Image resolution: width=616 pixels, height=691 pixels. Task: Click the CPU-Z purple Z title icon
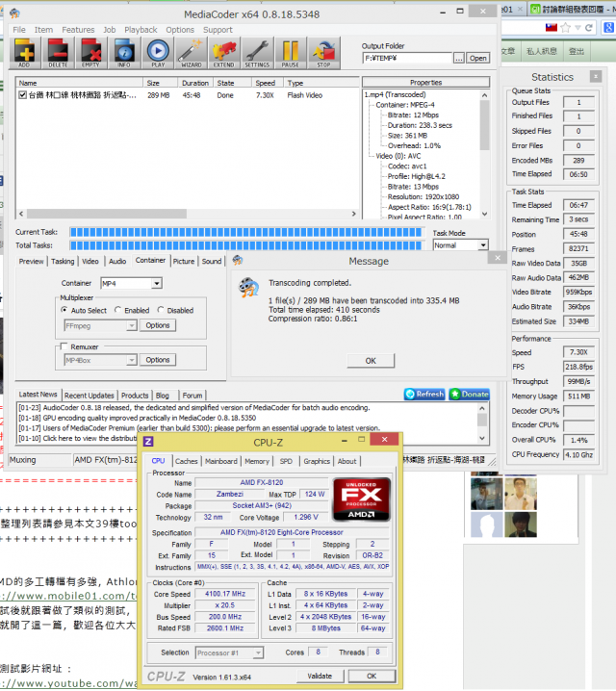(148, 442)
